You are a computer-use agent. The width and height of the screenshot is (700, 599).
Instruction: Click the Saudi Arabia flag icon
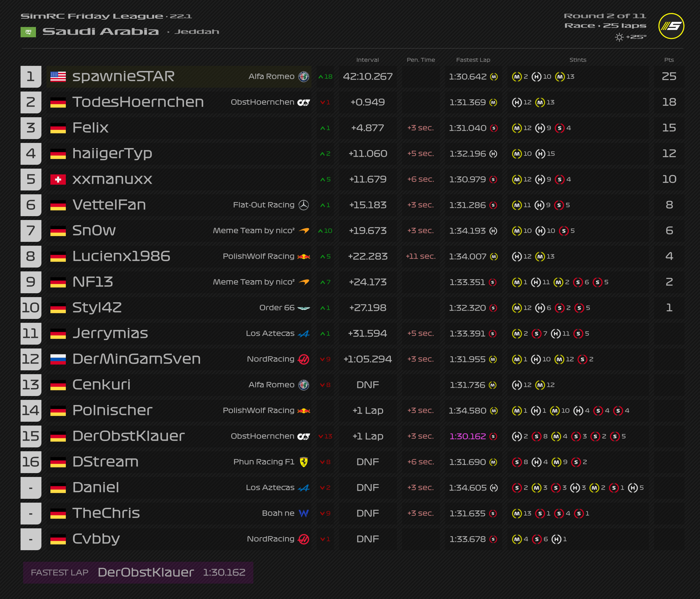click(x=28, y=32)
